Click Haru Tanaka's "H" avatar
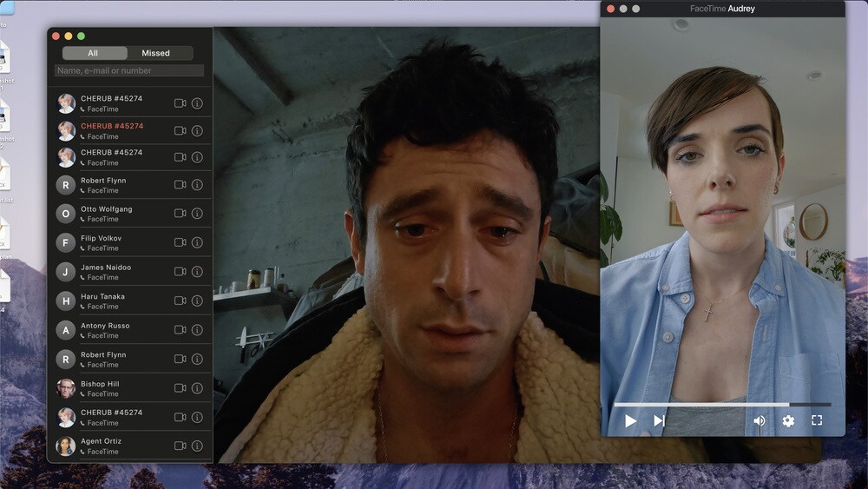Screen dimensions: 868x489 pos(65,301)
